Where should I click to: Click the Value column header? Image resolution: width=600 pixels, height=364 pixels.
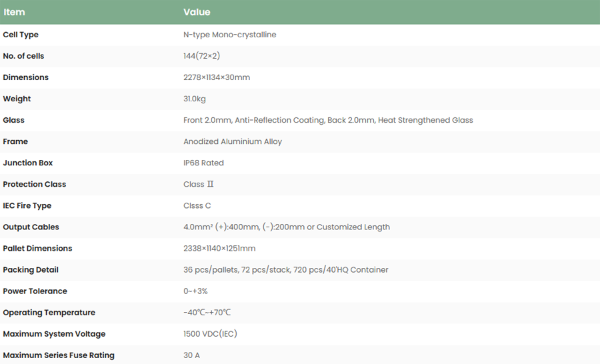point(197,12)
